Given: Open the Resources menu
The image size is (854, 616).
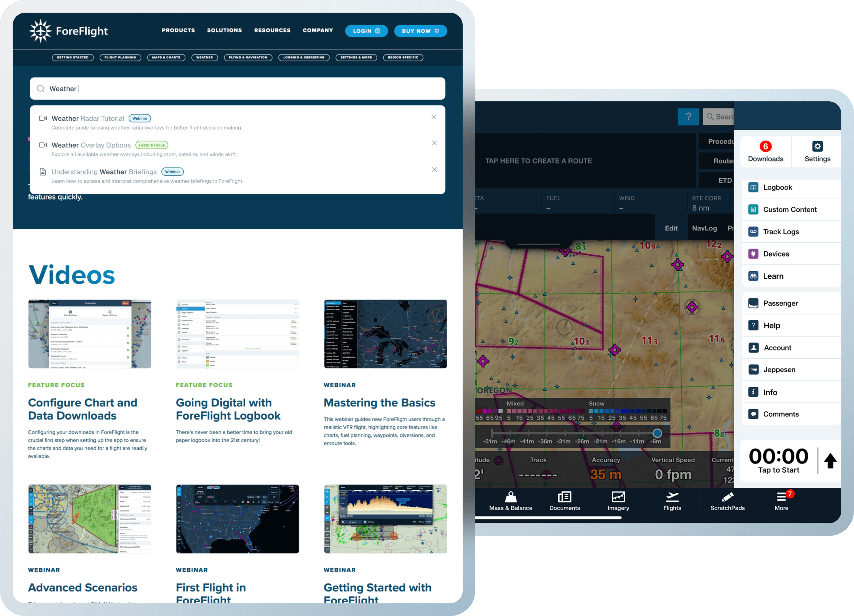Looking at the screenshot, I should (x=272, y=30).
